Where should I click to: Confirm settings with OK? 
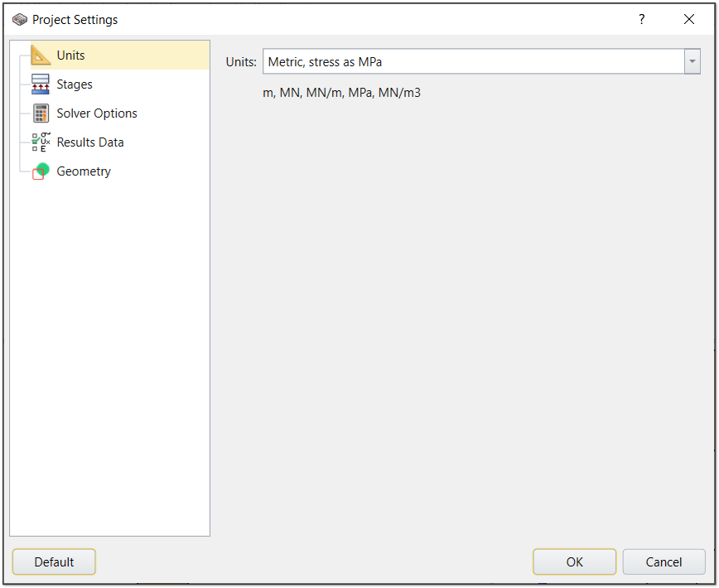pyautogui.click(x=574, y=561)
